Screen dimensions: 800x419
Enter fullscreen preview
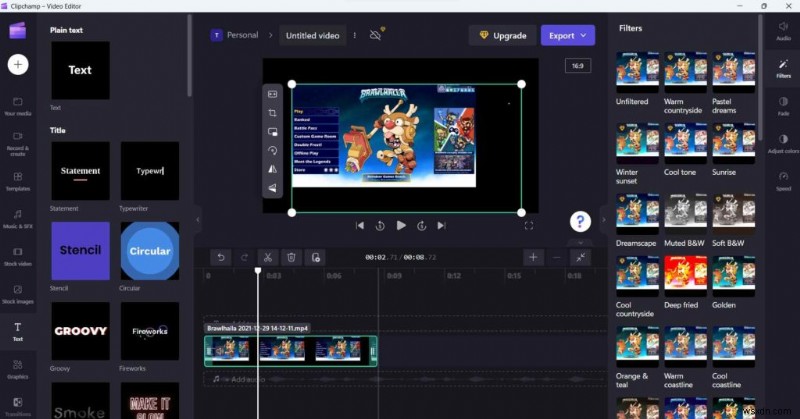(529, 226)
